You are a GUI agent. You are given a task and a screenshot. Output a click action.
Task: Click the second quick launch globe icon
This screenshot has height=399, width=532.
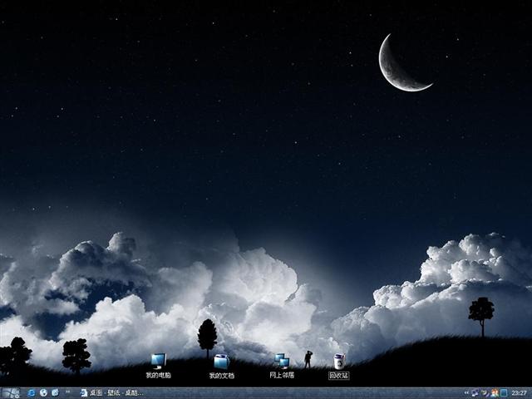(x=43, y=392)
